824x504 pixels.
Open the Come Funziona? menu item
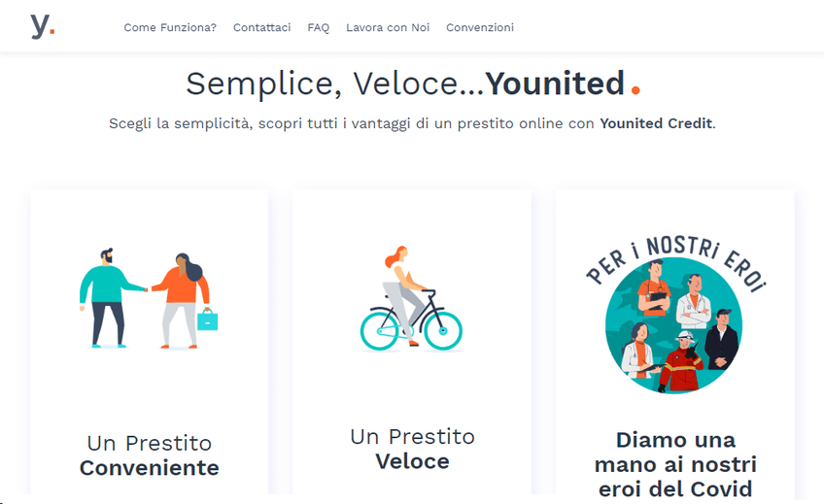click(170, 27)
